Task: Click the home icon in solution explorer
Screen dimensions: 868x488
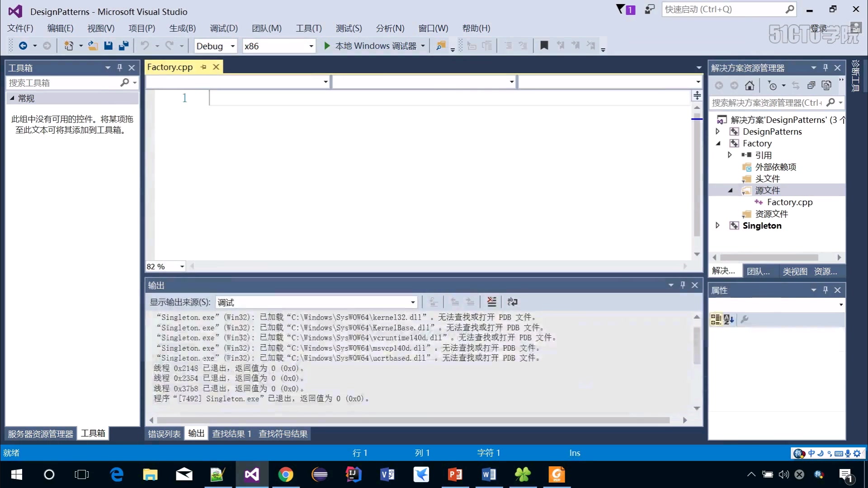Action: pyautogui.click(x=750, y=85)
